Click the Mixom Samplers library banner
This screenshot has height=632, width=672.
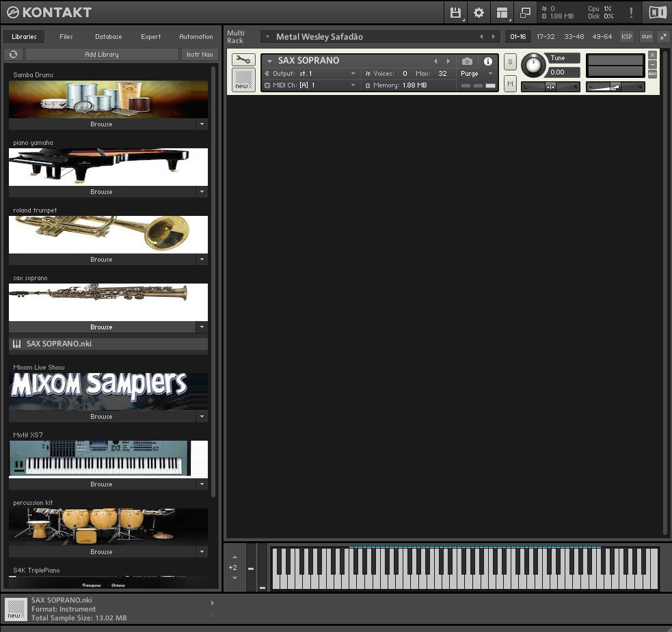coord(109,391)
